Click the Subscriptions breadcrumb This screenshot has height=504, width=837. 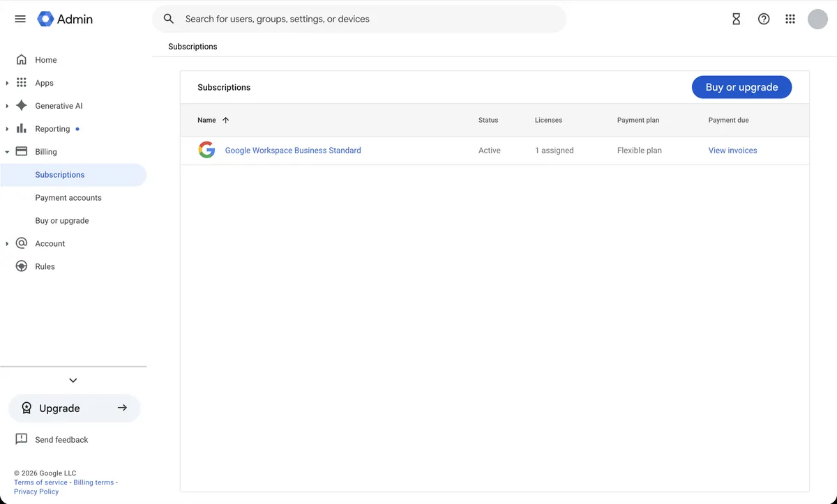point(193,47)
